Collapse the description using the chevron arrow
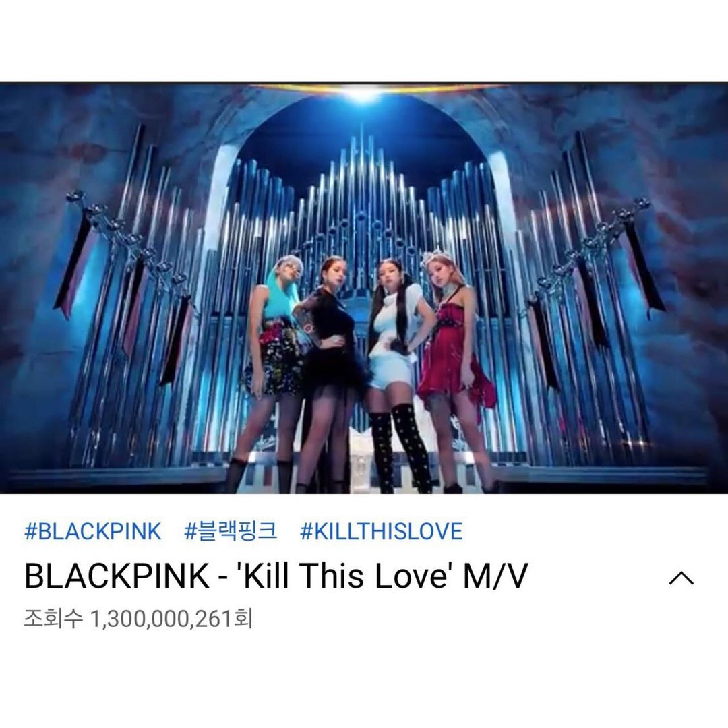 tap(681, 578)
